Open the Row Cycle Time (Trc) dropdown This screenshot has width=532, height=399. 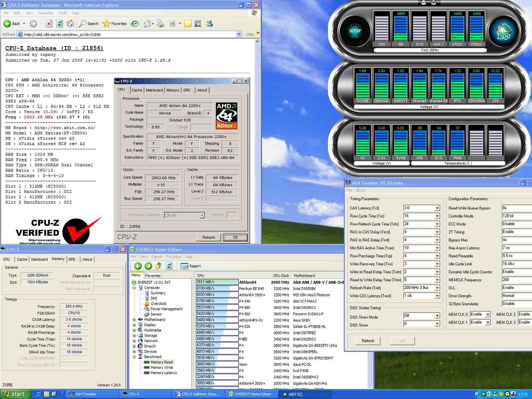[x=437, y=216]
